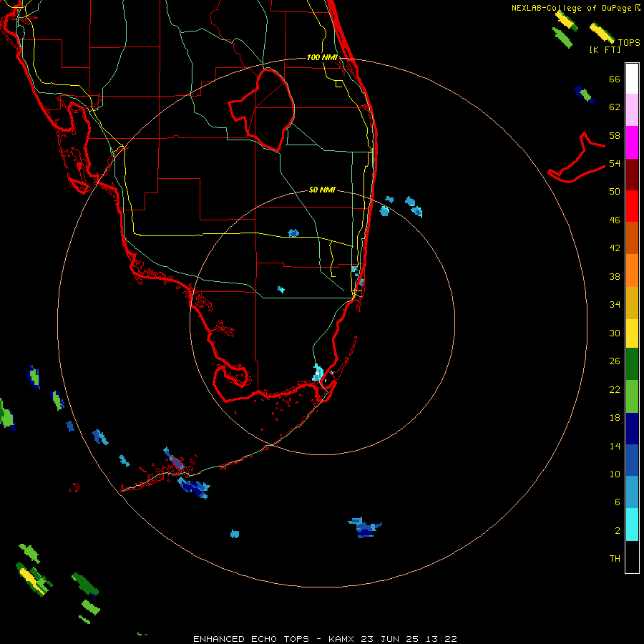The width and height of the screenshot is (644, 644).
Task: Pick the dark orange legend swatch
Action: point(632,238)
